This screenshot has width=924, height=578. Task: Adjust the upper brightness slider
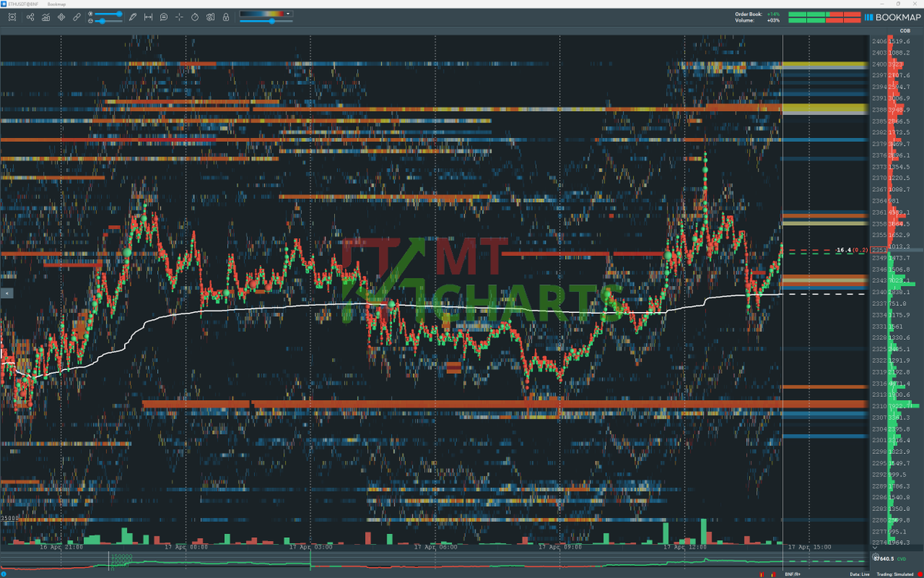click(108, 14)
